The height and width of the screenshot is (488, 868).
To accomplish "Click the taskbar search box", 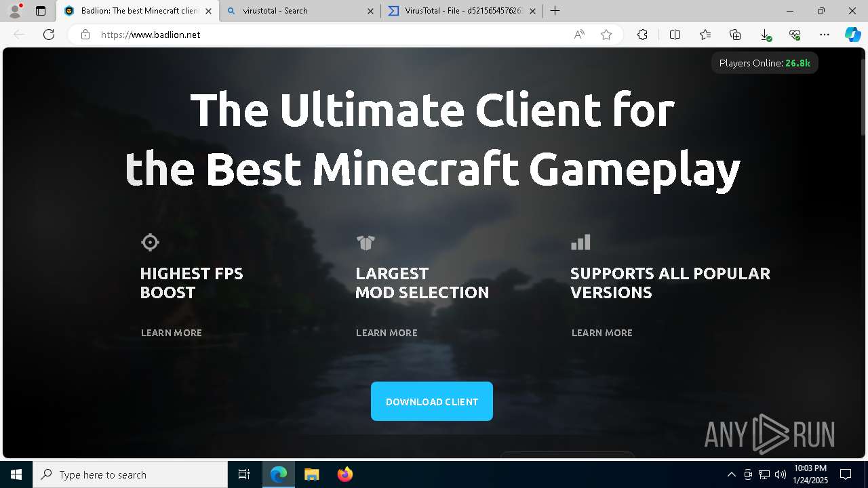I will [x=130, y=474].
